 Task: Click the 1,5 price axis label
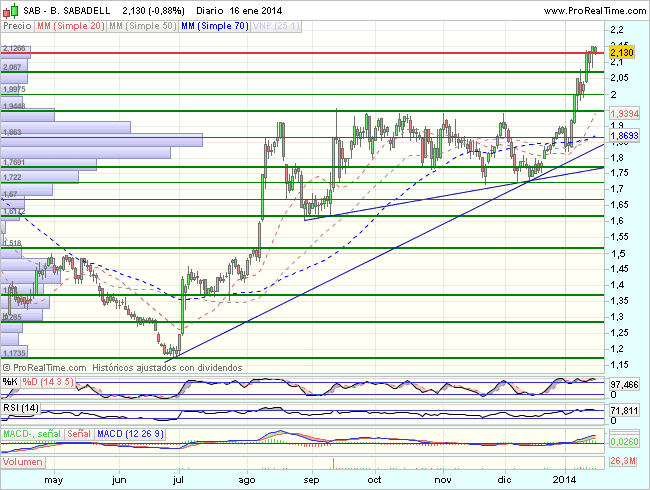pos(617,253)
